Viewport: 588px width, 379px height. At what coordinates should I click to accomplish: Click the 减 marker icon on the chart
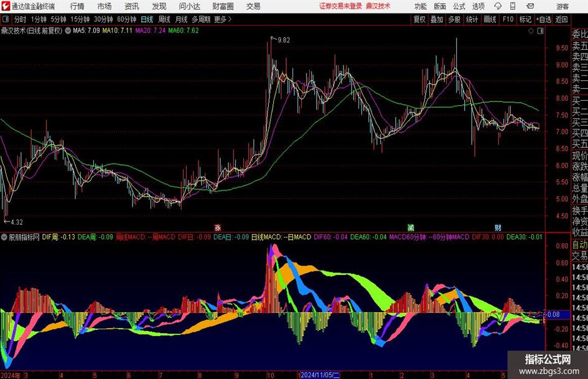coord(411,227)
